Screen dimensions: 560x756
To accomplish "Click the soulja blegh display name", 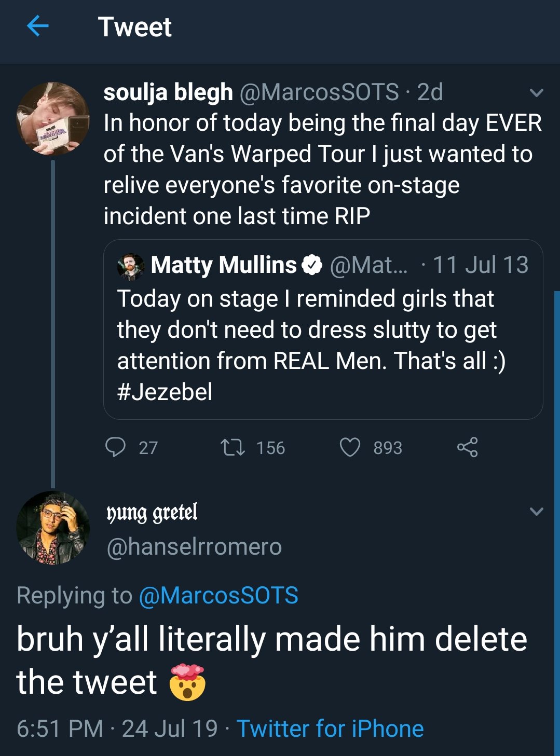I will pyautogui.click(x=168, y=92).
